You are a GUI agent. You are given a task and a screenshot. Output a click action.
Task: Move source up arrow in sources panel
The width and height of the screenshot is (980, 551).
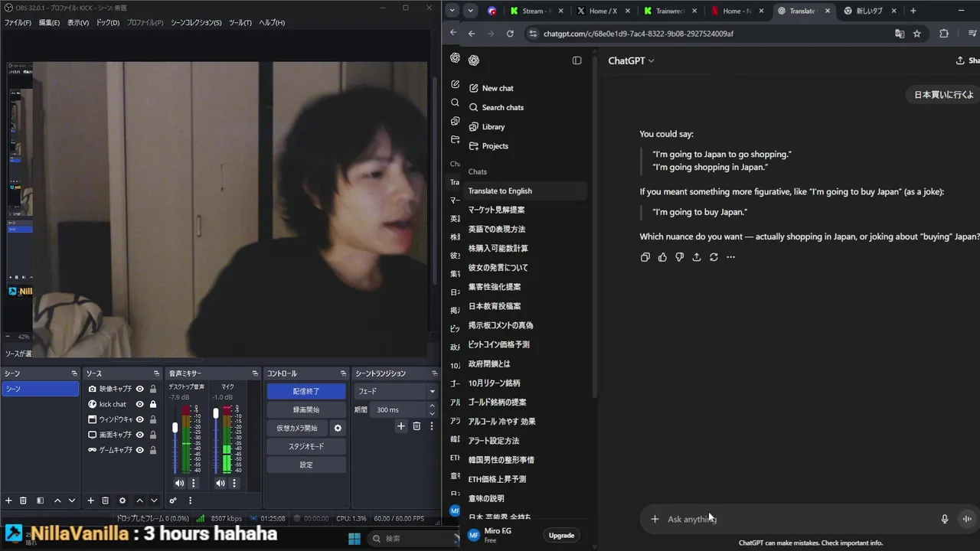pos(139,500)
